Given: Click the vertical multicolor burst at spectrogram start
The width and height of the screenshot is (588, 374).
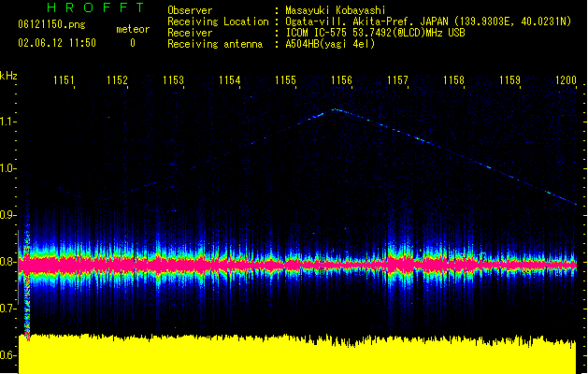Looking at the screenshot, I should 27,285.
